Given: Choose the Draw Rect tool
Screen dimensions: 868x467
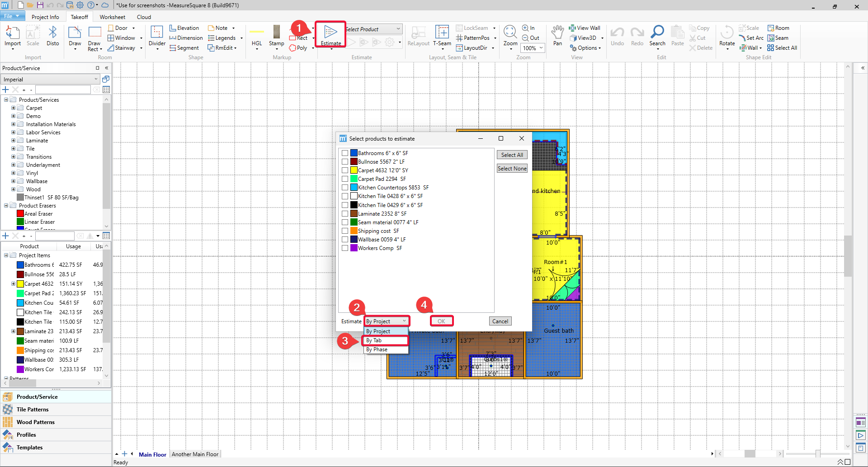Looking at the screenshot, I should pos(94,38).
